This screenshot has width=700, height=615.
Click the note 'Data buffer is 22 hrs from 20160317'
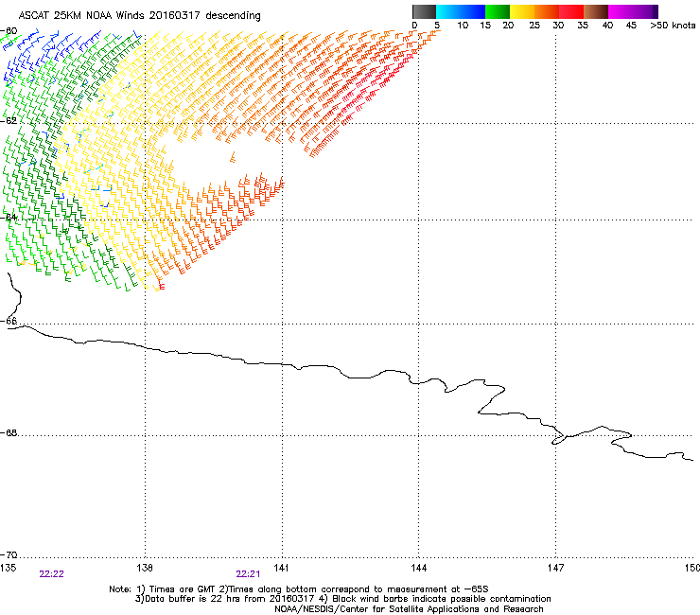230,599
